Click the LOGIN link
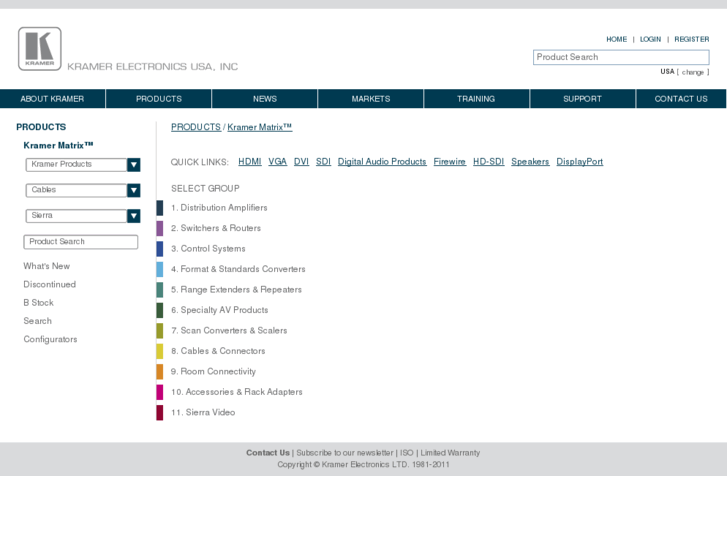727x545 pixels. pos(650,39)
